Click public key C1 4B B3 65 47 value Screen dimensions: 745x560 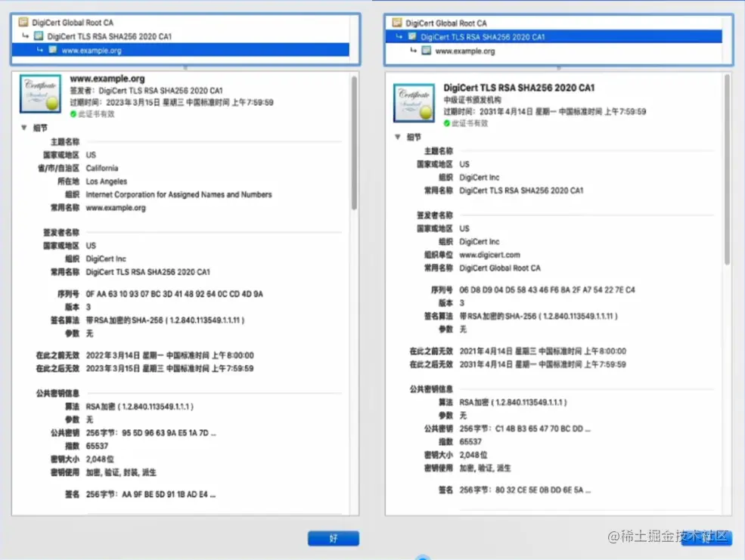pos(525,429)
